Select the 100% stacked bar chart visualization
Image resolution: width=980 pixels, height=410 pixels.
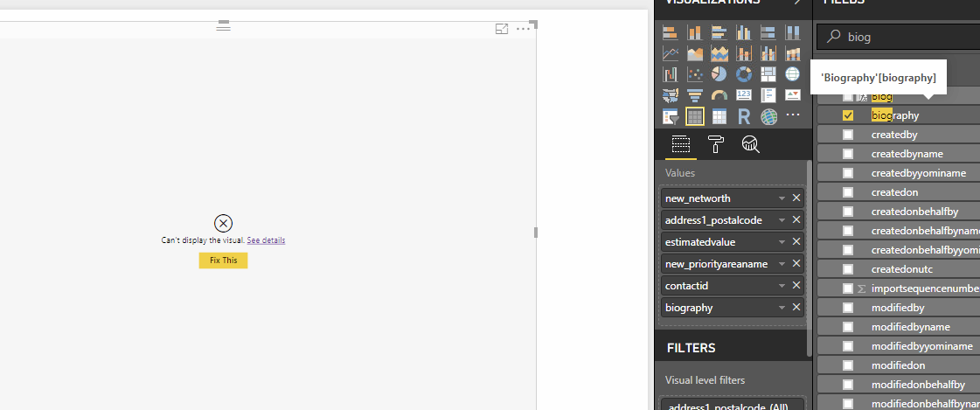point(768,32)
